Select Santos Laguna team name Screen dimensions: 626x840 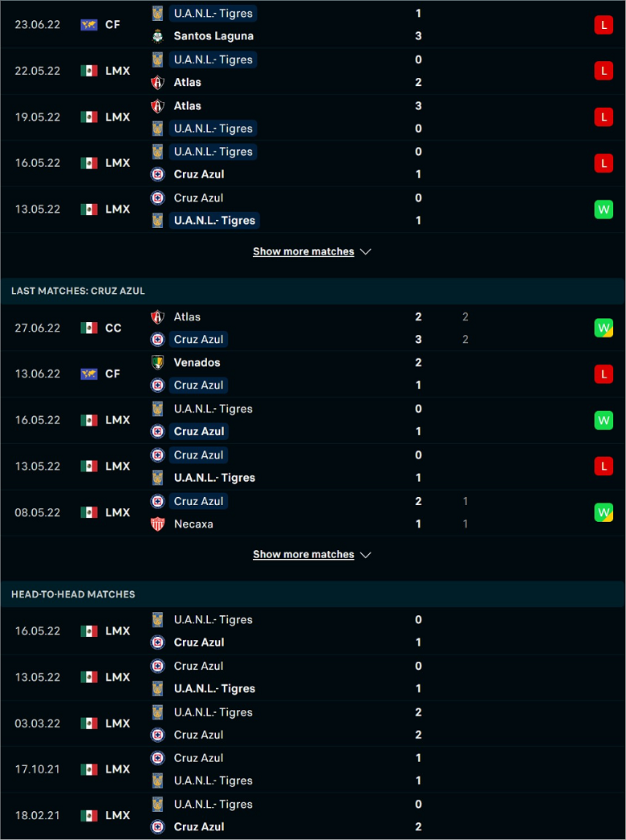[213, 36]
